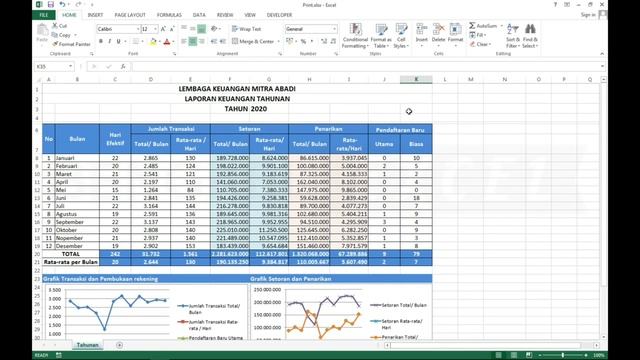The image size is (640, 360).
Task: Increase the font size
Action: tap(163, 29)
